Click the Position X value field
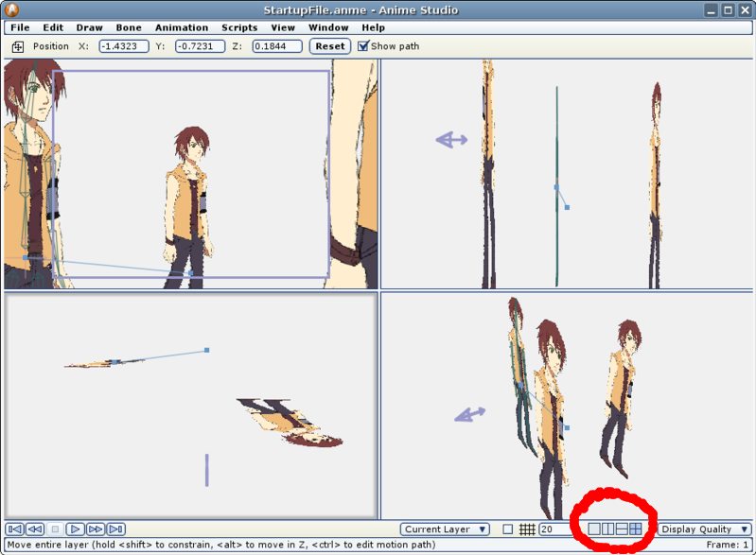756x555 pixels. pyautogui.click(x=124, y=46)
